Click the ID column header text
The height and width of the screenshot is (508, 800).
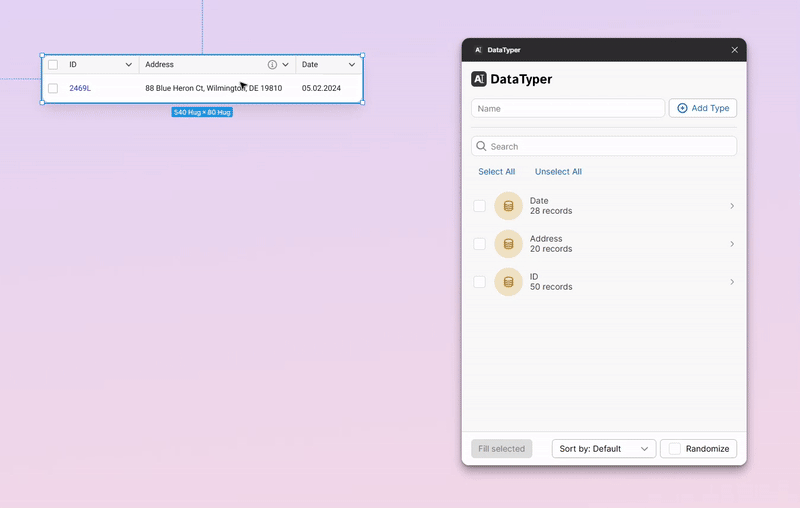click(x=73, y=65)
